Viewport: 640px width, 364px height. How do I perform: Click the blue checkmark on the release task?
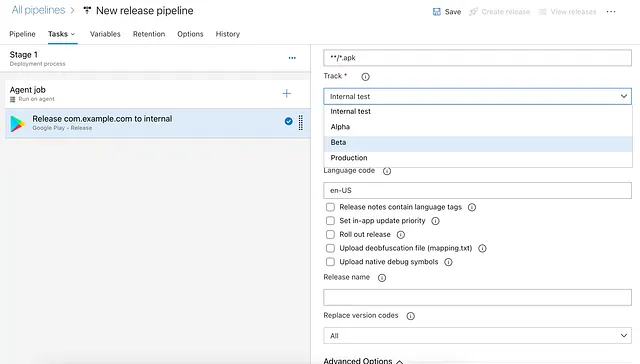click(x=288, y=121)
